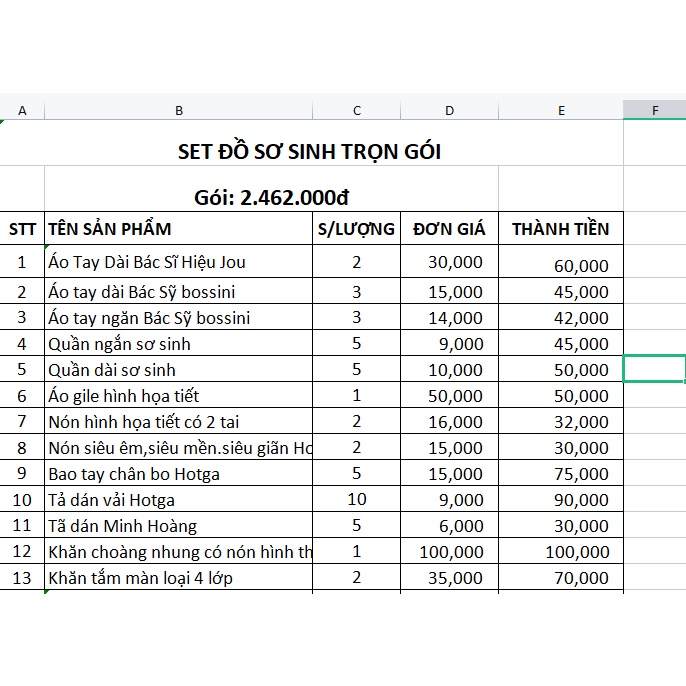686x686 pixels.
Task: Select column F header
Action: [x=654, y=110]
